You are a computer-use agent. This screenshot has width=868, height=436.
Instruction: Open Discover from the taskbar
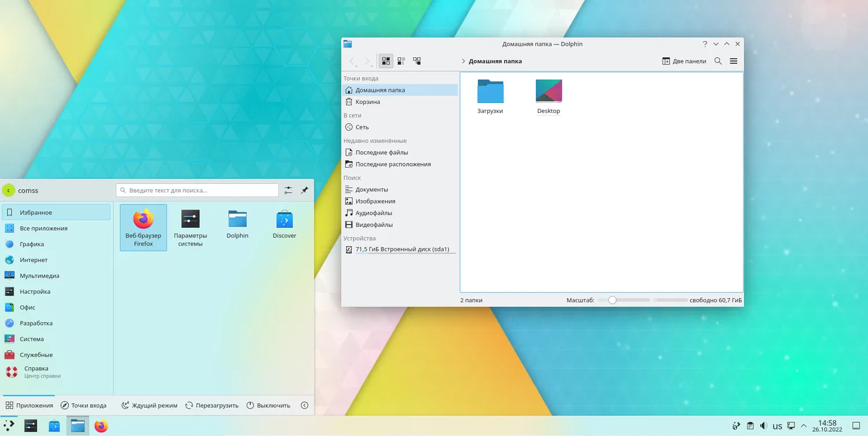(54, 426)
